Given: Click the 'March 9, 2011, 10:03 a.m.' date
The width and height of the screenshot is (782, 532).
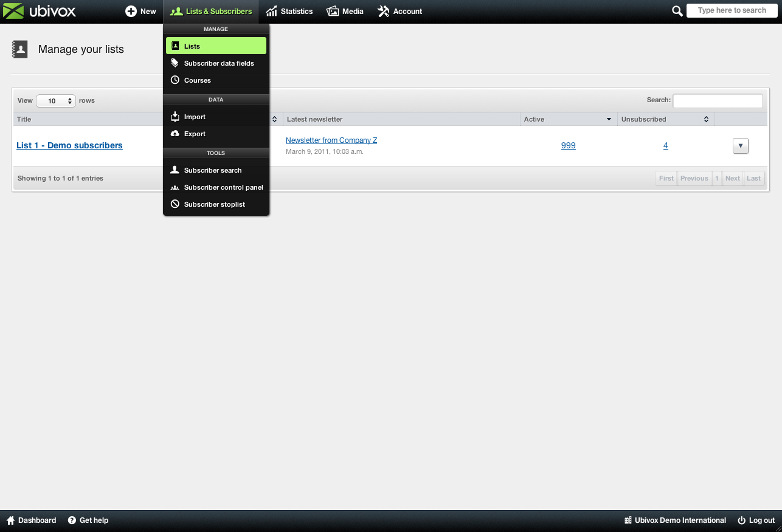Looking at the screenshot, I should point(325,151).
